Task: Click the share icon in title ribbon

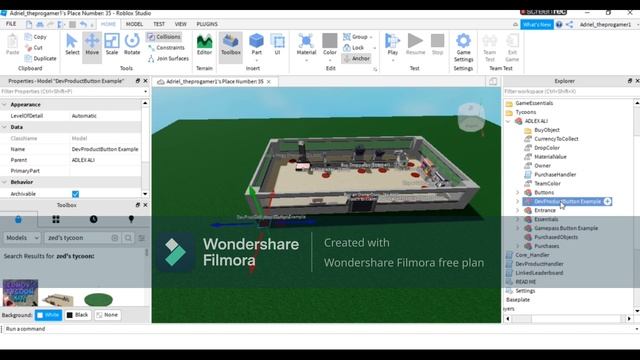Action: pos(569,24)
